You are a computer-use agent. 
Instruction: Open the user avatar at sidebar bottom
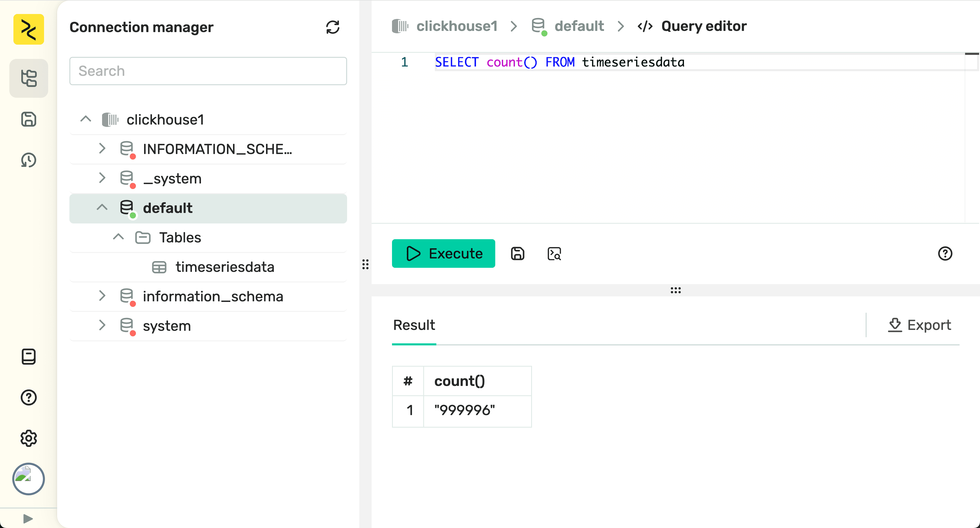pyautogui.click(x=29, y=478)
